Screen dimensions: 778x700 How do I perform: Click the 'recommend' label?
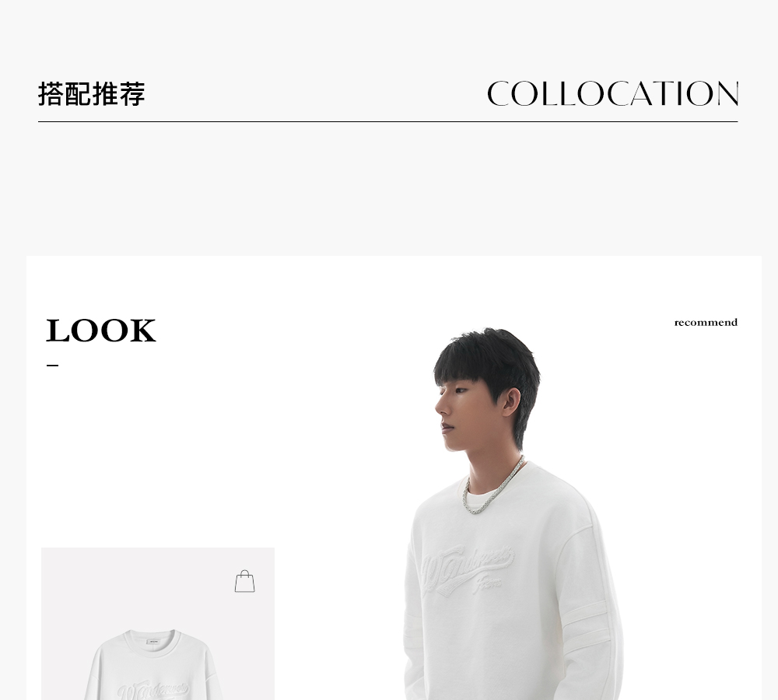[706, 323]
